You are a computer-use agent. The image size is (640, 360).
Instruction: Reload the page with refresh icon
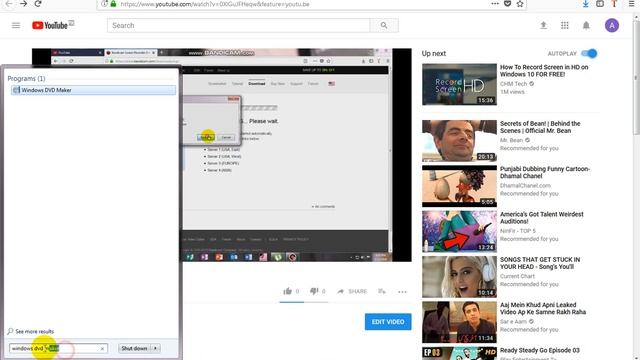tap(38, 4)
